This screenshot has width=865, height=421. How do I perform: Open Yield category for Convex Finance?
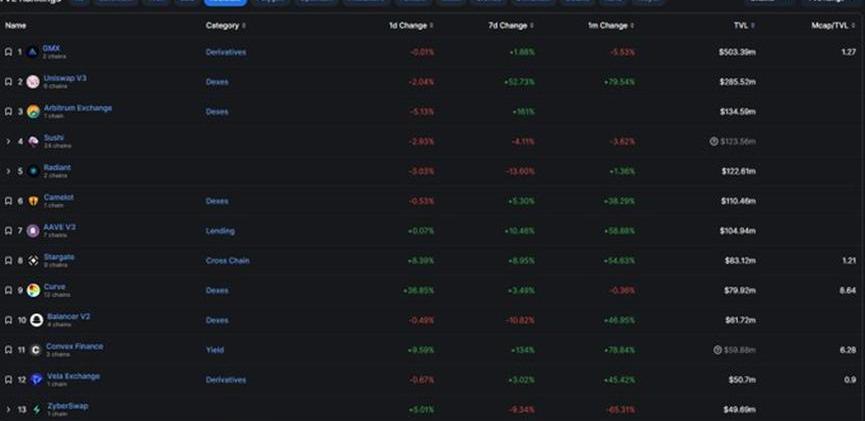tap(215, 350)
